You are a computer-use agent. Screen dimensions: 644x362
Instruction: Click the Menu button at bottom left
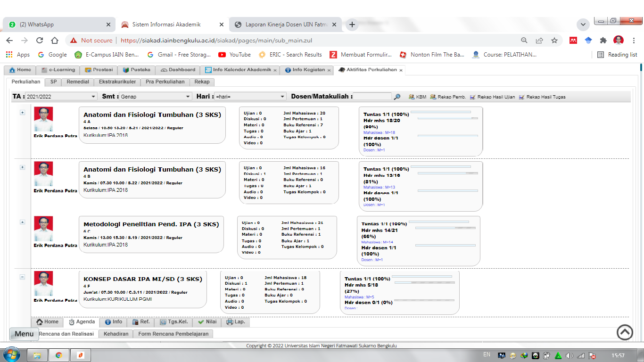24,334
